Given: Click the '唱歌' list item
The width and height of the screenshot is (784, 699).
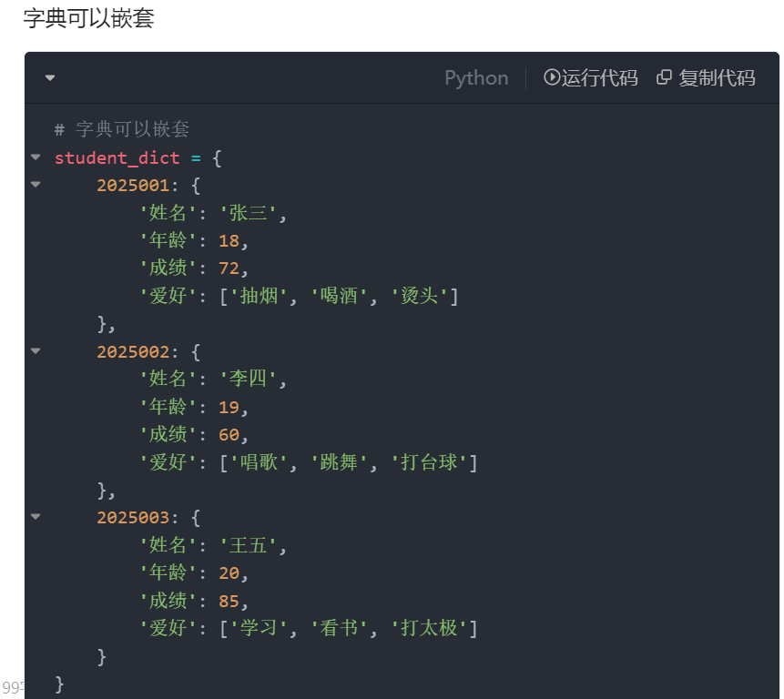Looking at the screenshot, I should pyautogui.click(x=259, y=462).
